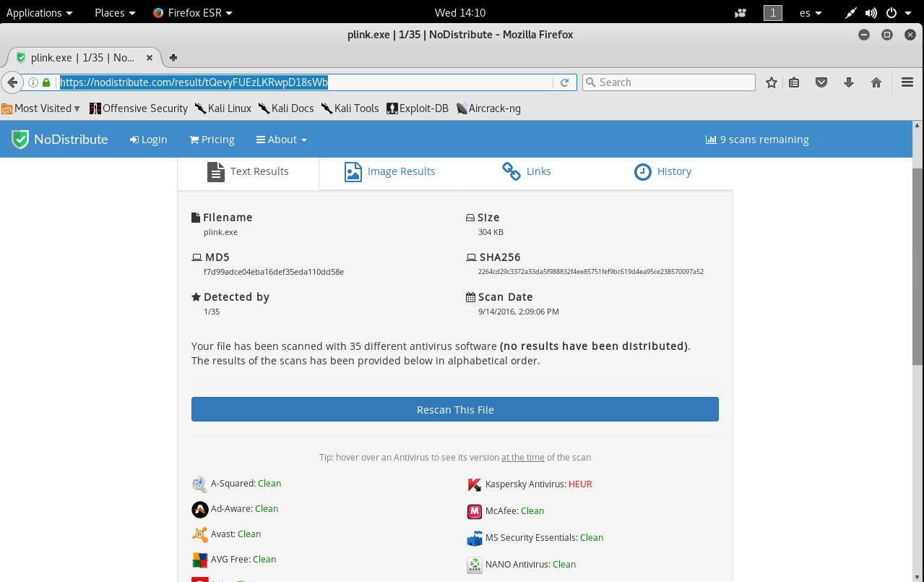Open the Firefox hamburger menu
This screenshot has height=582, width=924.
click(908, 82)
